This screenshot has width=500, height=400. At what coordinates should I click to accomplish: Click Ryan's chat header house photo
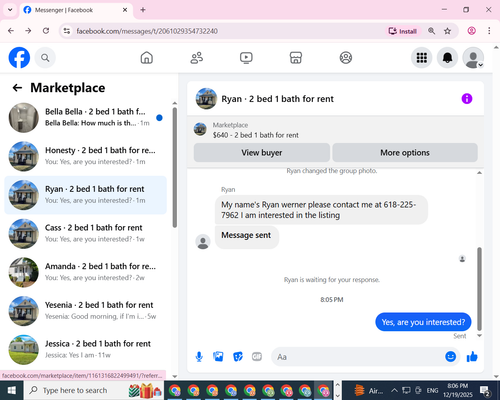pyautogui.click(x=206, y=99)
